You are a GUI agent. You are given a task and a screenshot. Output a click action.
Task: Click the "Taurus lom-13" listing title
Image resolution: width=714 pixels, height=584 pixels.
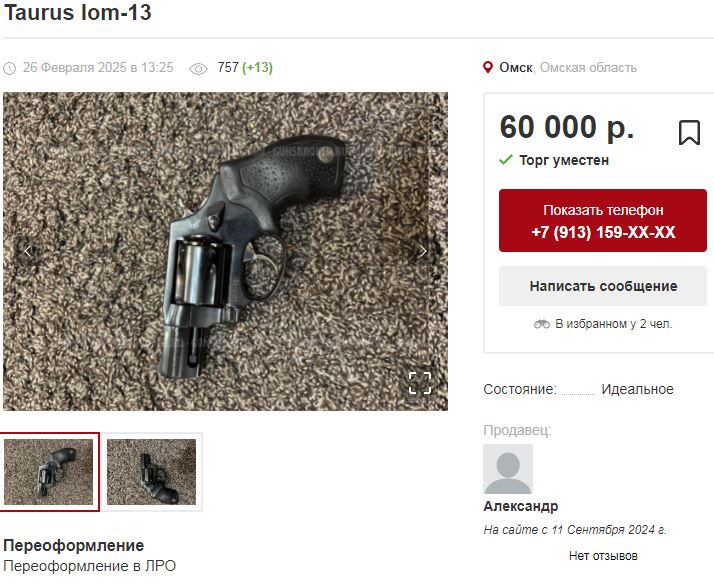[x=77, y=12]
